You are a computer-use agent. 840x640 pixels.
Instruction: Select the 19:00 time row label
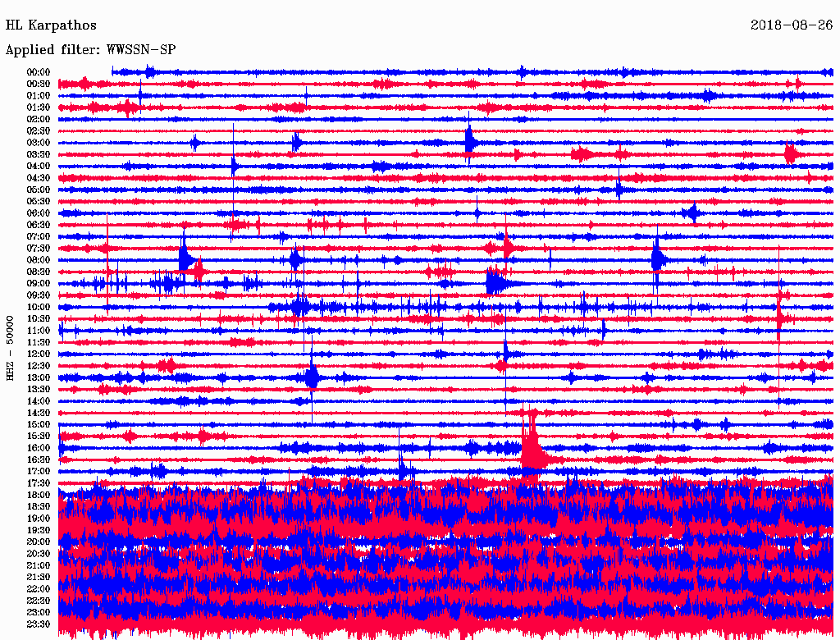[39, 519]
